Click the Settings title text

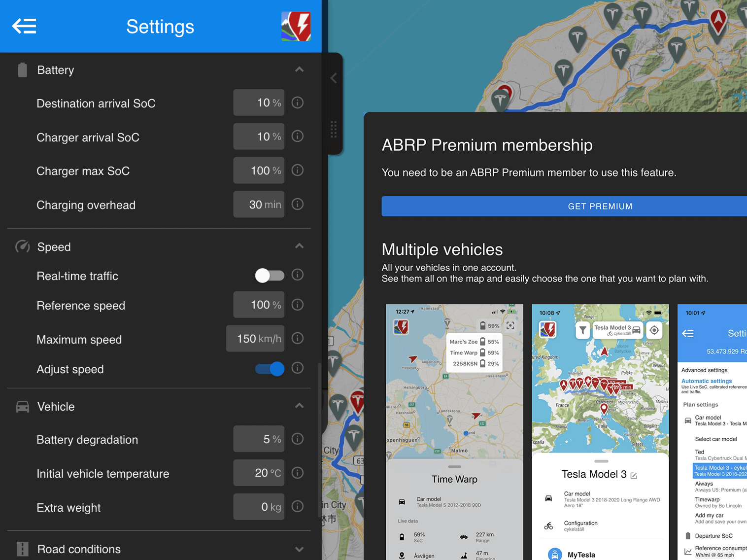(x=160, y=27)
